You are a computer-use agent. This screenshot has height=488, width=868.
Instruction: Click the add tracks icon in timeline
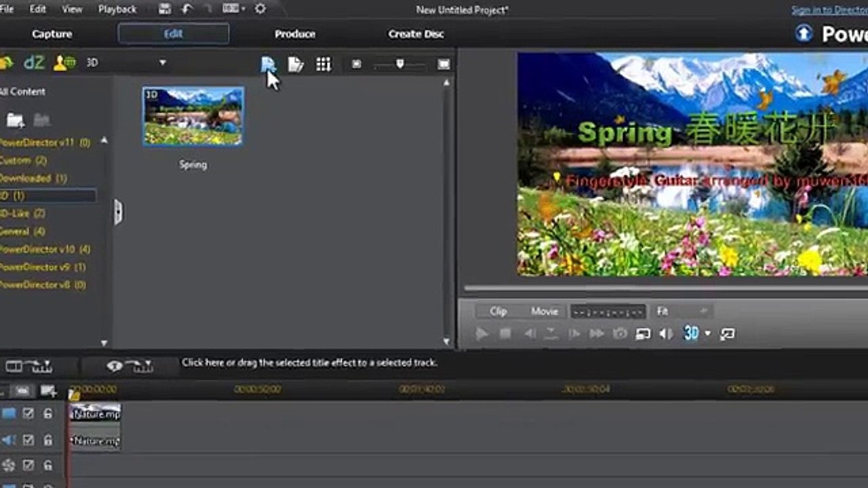48,391
